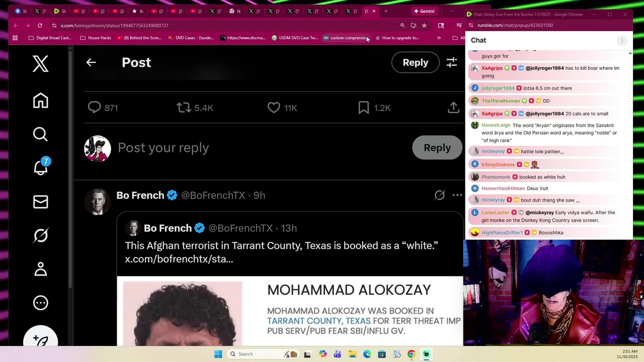The image size is (644, 362).
Task: Click the Gemini button in Chrome
Action: pos(424,11)
